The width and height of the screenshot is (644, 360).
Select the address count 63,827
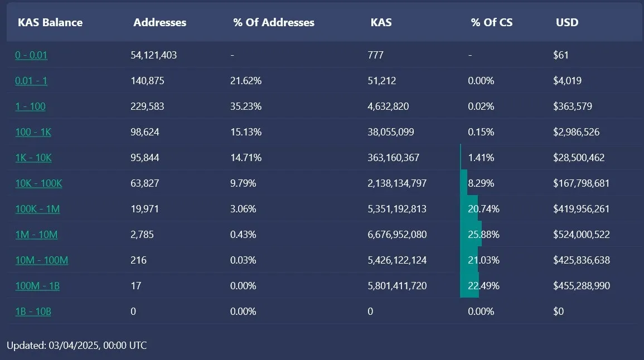pos(145,183)
